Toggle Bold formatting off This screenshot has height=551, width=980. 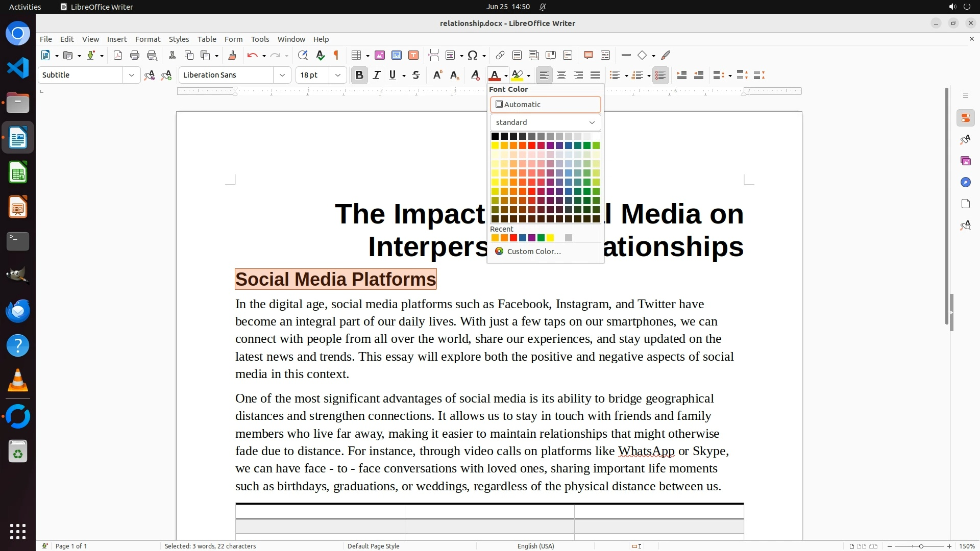(359, 75)
